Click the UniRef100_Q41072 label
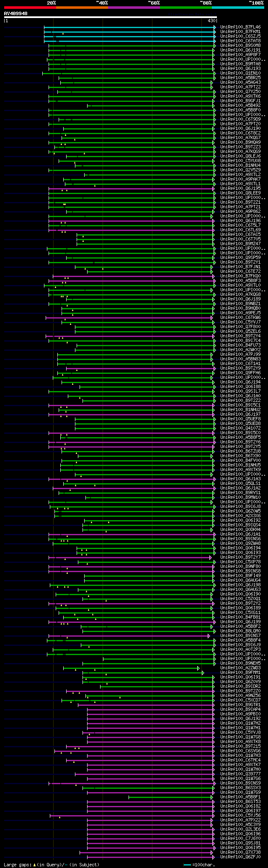This screenshot has height=868, width=268. click(x=240, y=428)
